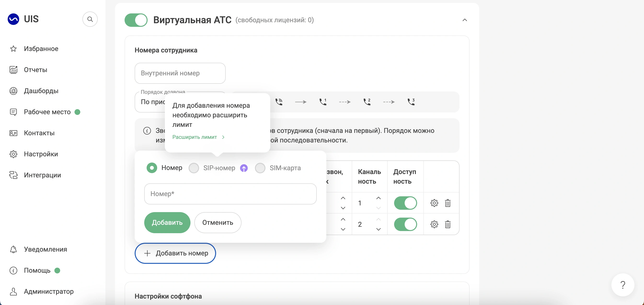Go to Интеграции in the sidebar

point(42,175)
